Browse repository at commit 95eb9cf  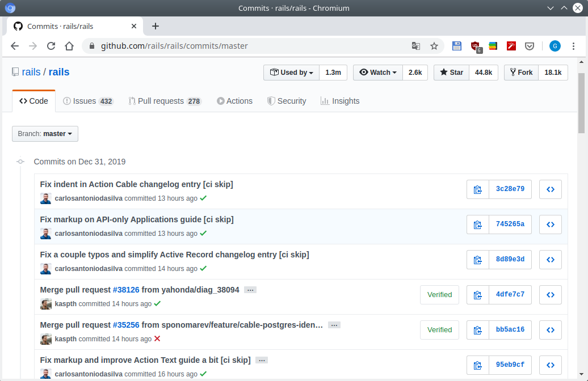[550, 365]
